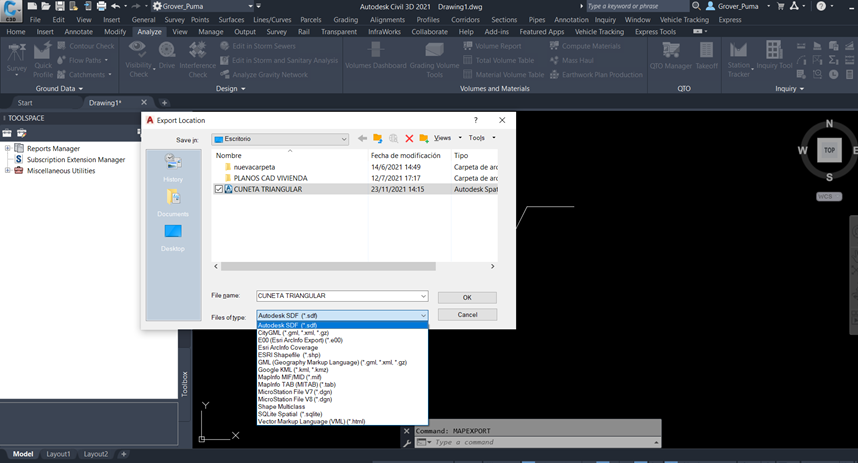Image resolution: width=858 pixels, height=463 pixels.
Task: Click the OK button in Export Location
Action: (x=467, y=298)
